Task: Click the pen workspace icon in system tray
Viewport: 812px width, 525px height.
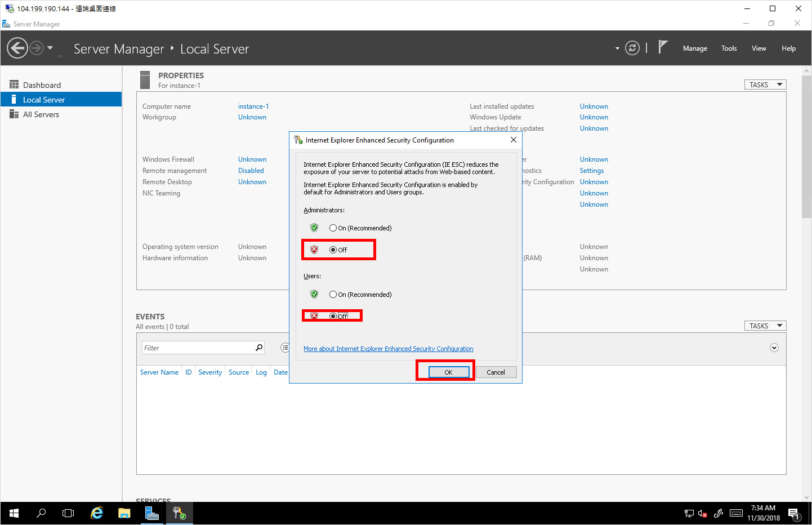Action: [719, 513]
